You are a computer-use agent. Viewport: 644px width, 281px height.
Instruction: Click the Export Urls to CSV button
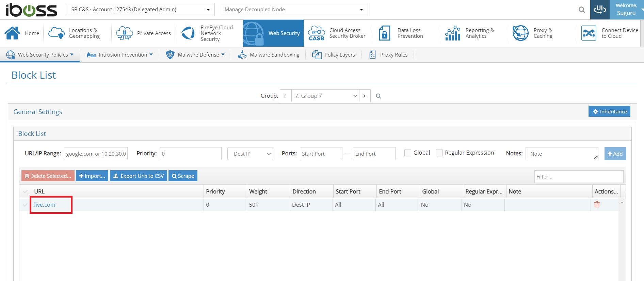[x=138, y=176]
